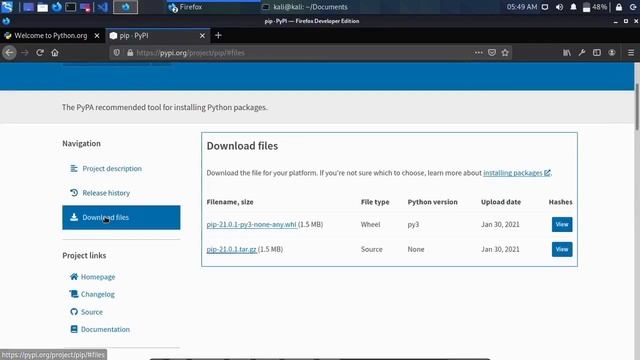Open the Firefox hamburger menu
The height and width of the screenshot is (360, 640).
(x=631, y=53)
